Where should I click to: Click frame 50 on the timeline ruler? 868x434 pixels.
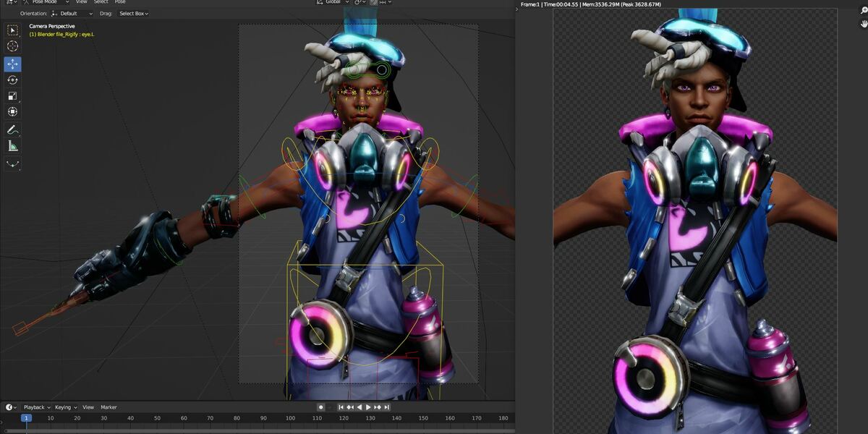tap(157, 418)
